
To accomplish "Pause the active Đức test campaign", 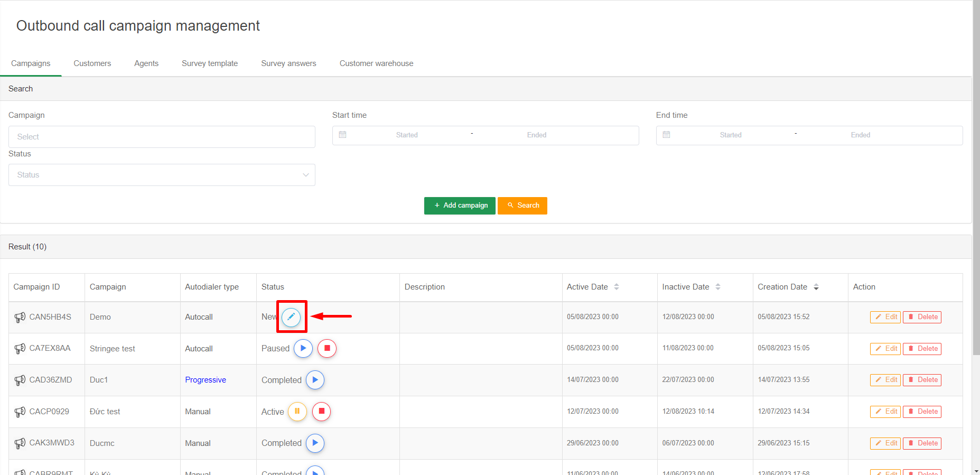I will pos(297,411).
